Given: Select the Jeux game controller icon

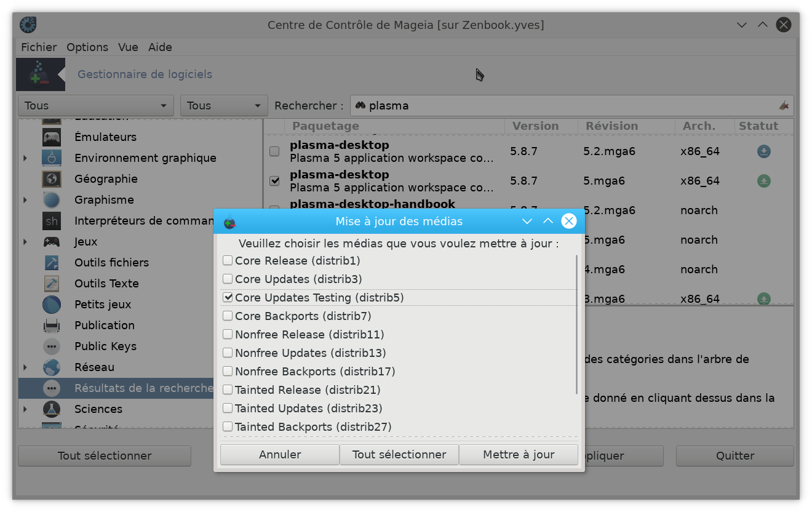Looking at the screenshot, I should [52, 241].
